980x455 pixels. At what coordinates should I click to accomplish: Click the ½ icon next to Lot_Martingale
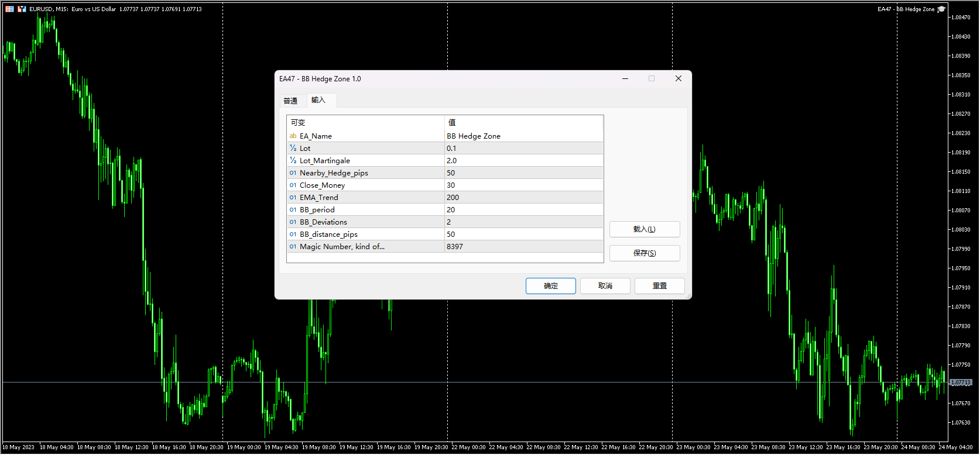[293, 161]
